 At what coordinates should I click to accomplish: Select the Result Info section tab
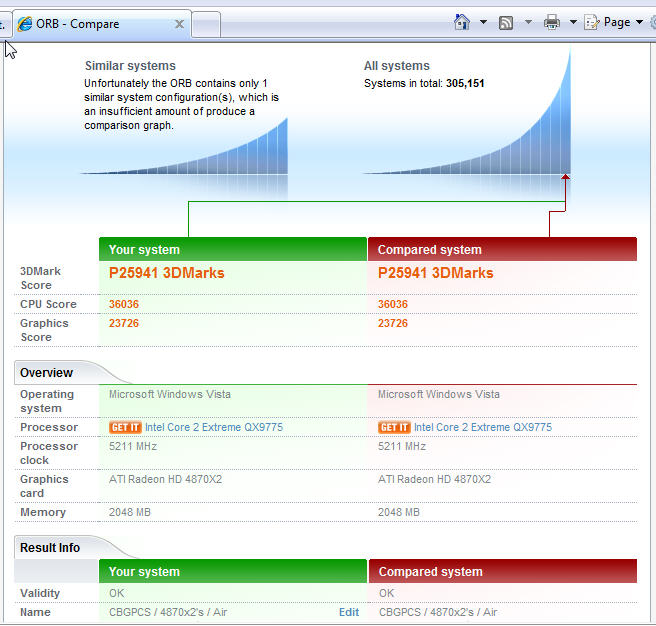[x=50, y=547]
